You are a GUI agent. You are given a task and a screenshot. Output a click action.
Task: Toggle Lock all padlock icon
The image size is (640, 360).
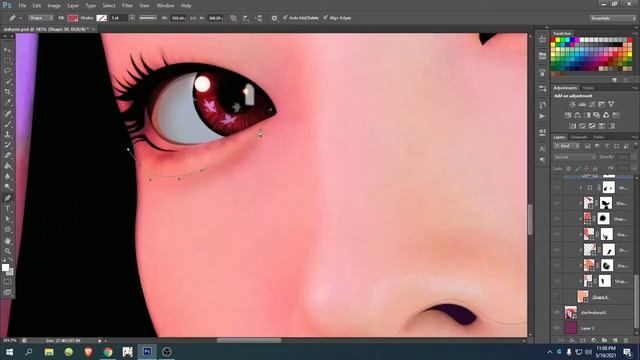pyautogui.click(x=595, y=168)
